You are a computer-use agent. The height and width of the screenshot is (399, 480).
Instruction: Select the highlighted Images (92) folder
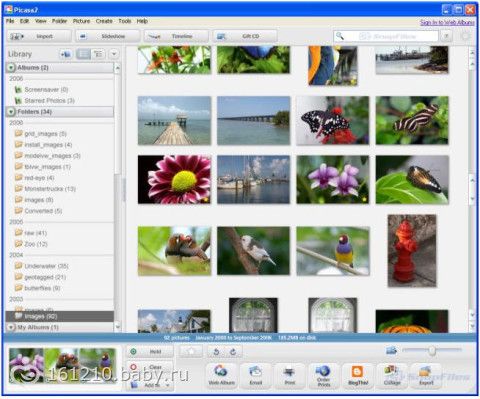tap(60, 316)
